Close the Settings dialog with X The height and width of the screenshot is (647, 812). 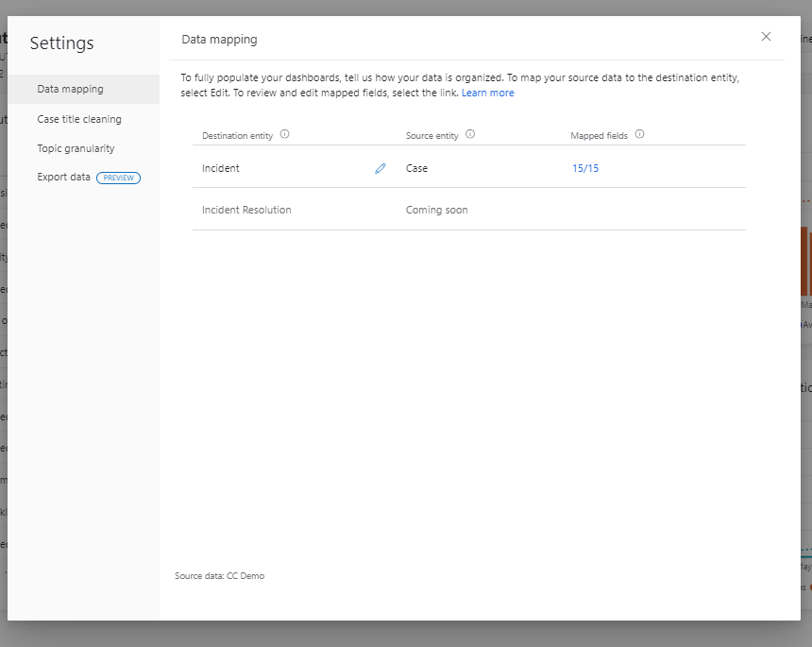[766, 36]
